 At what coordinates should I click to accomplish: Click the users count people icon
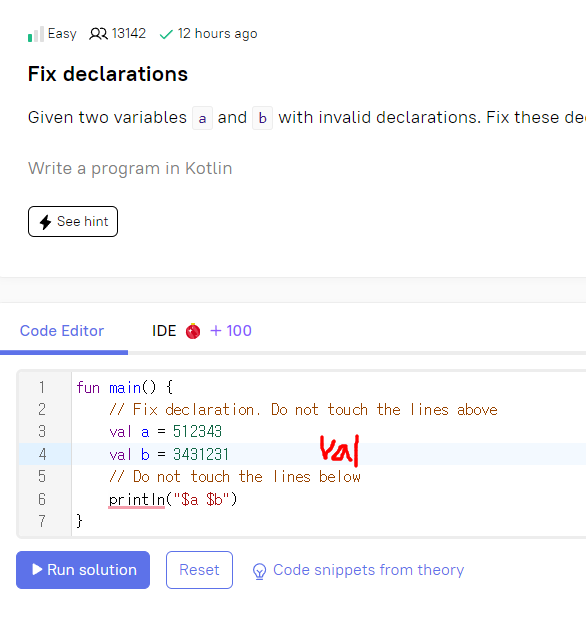pyautogui.click(x=98, y=34)
